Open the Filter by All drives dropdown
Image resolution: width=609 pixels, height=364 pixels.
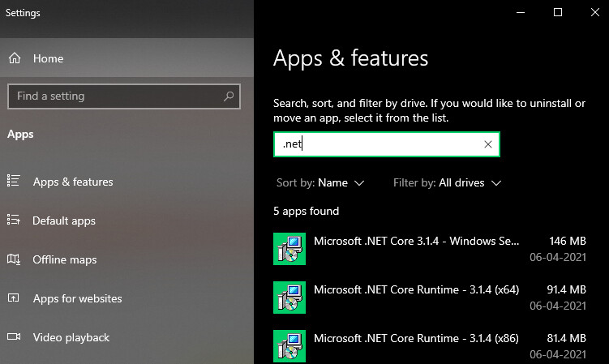pyautogui.click(x=447, y=183)
